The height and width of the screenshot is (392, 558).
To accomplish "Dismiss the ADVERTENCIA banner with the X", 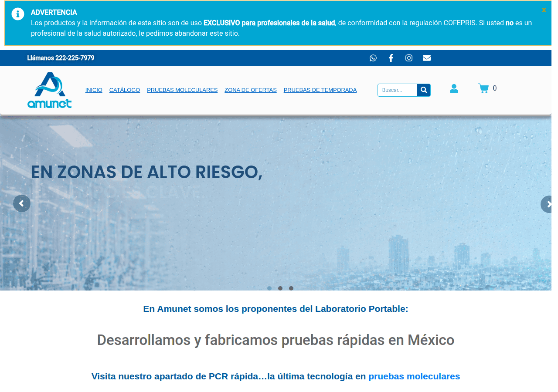I will (544, 10).
